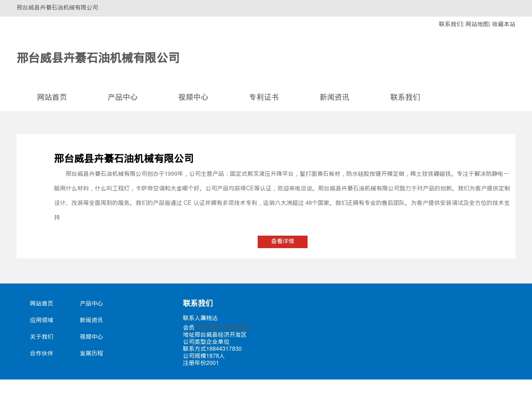The height and width of the screenshot is (399, 532).
Task: Open 视频中心 in main navigation
Action: (193, 97)
